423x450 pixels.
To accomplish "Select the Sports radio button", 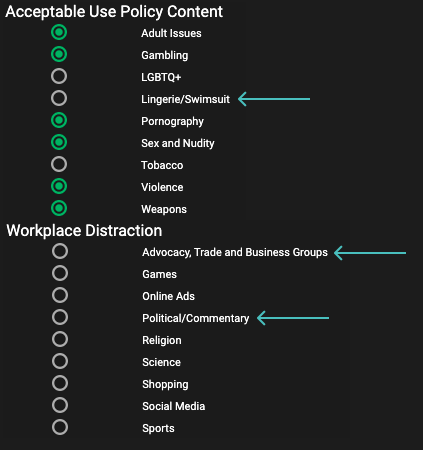I will pos(60,427).
